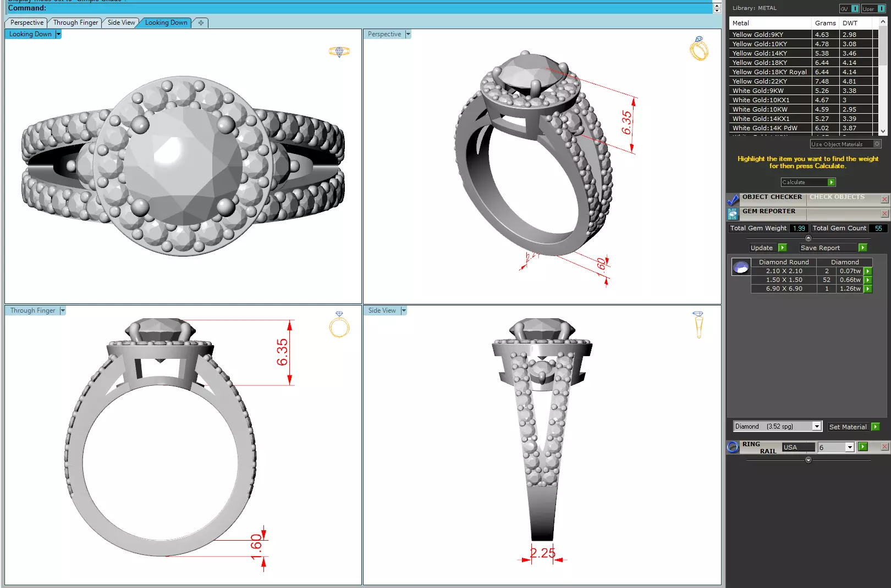Click the green arrow for the 1.26tw row

(x=868, y=289)
